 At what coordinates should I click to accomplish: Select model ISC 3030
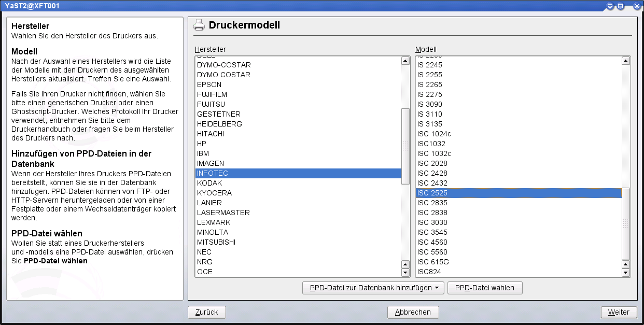[432, 222]
